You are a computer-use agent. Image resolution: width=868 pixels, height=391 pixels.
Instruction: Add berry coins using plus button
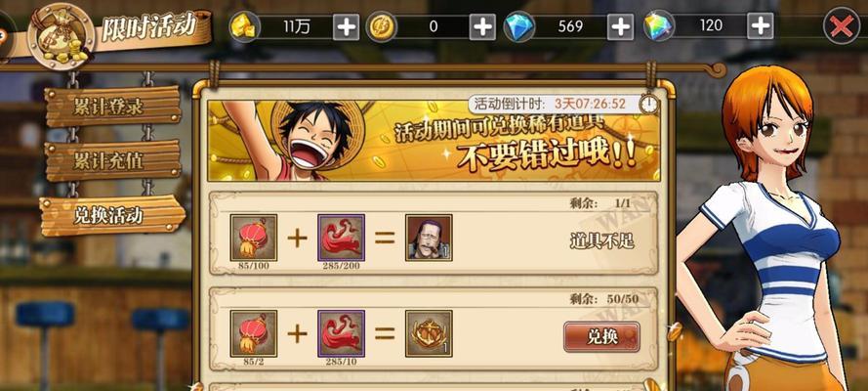tap(482, 26)
